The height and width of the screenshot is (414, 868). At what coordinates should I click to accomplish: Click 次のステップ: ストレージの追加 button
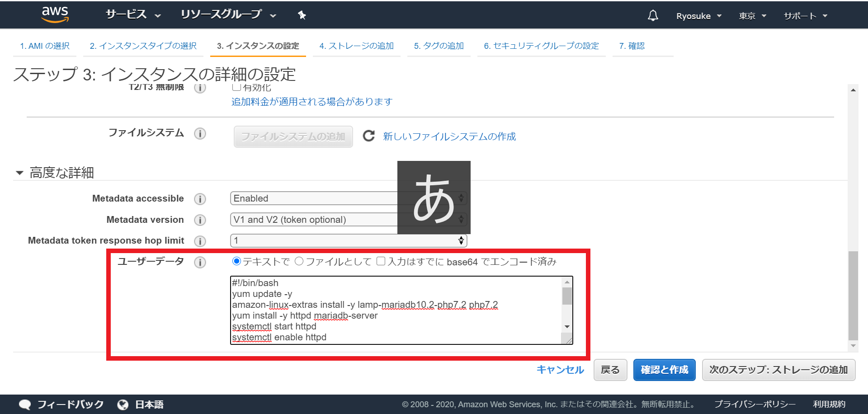[x=778, y=370]
